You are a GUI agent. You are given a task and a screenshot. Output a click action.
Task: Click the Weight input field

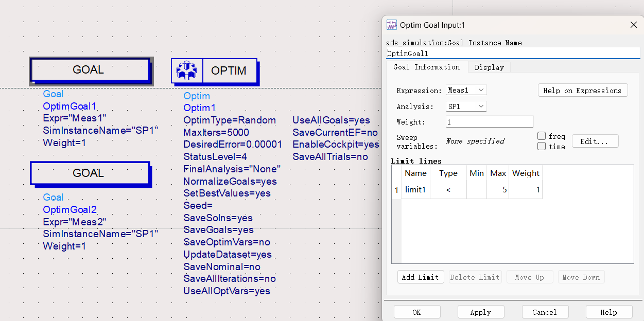tap(490, 122)
